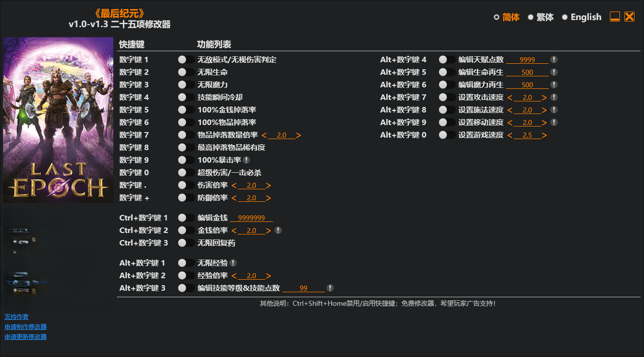The image size is (644, 357).
Task: Click info icon next to 设置移动速度
Action: 554,123
